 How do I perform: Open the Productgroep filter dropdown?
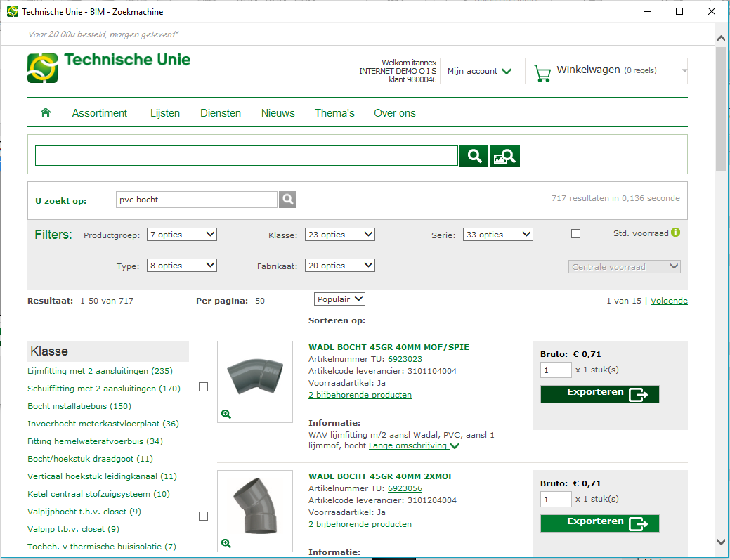182,235
